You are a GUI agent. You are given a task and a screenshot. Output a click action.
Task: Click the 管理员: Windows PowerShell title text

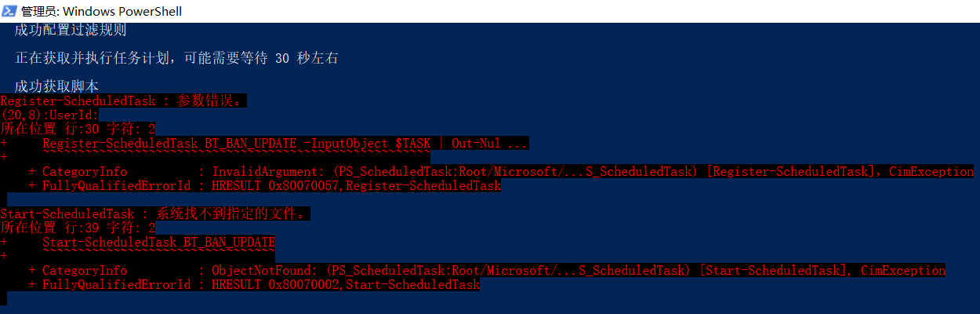(x=102, y=11)
